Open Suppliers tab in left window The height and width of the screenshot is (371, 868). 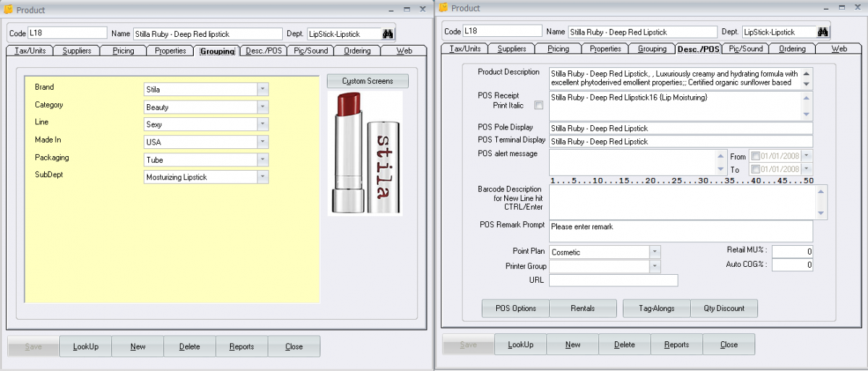coord(77,51)
